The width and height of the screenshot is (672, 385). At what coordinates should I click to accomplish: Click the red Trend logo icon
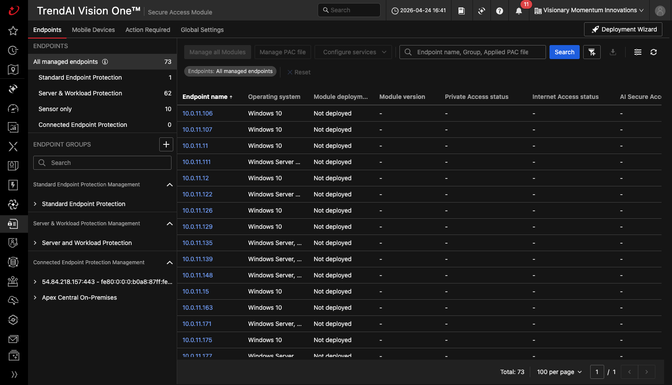(x=14, y=10)
